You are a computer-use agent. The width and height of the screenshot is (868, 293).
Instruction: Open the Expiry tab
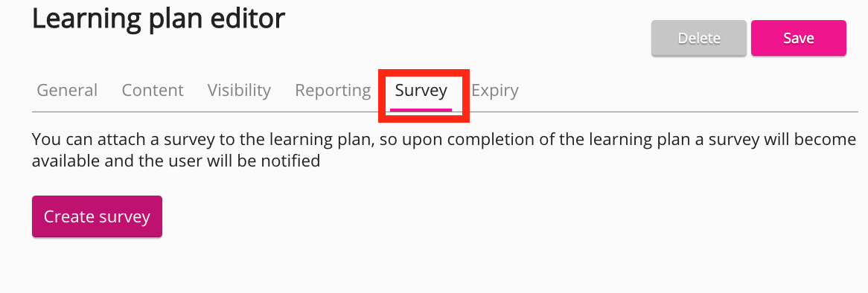tap(495, 90)
